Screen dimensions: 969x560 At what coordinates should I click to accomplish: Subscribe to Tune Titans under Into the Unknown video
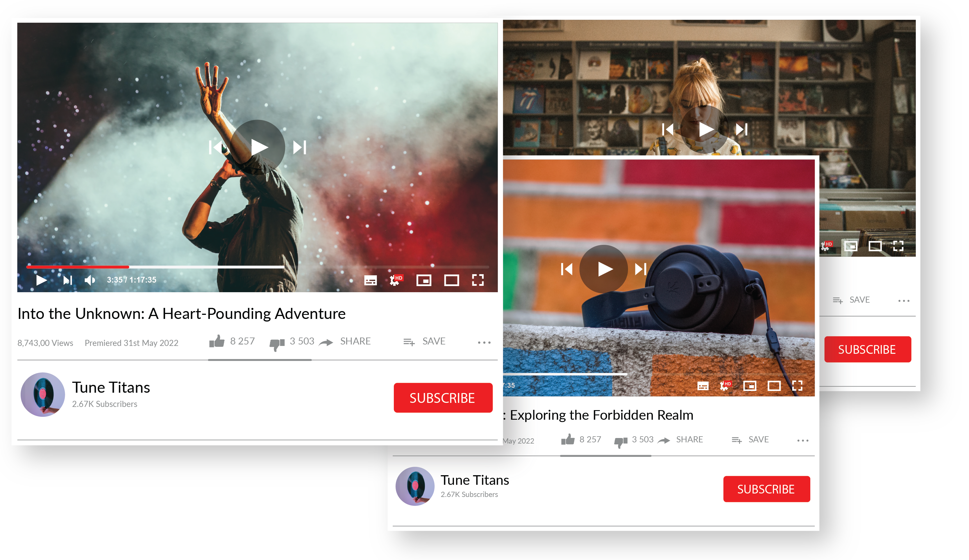coord(443,397)
